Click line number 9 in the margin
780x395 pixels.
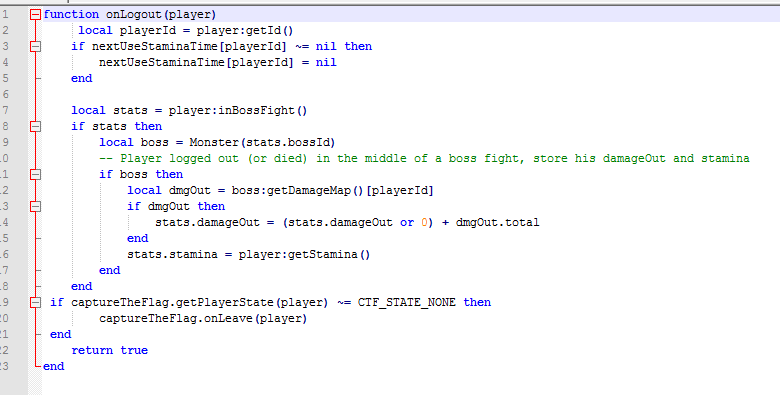pos(5,142)
